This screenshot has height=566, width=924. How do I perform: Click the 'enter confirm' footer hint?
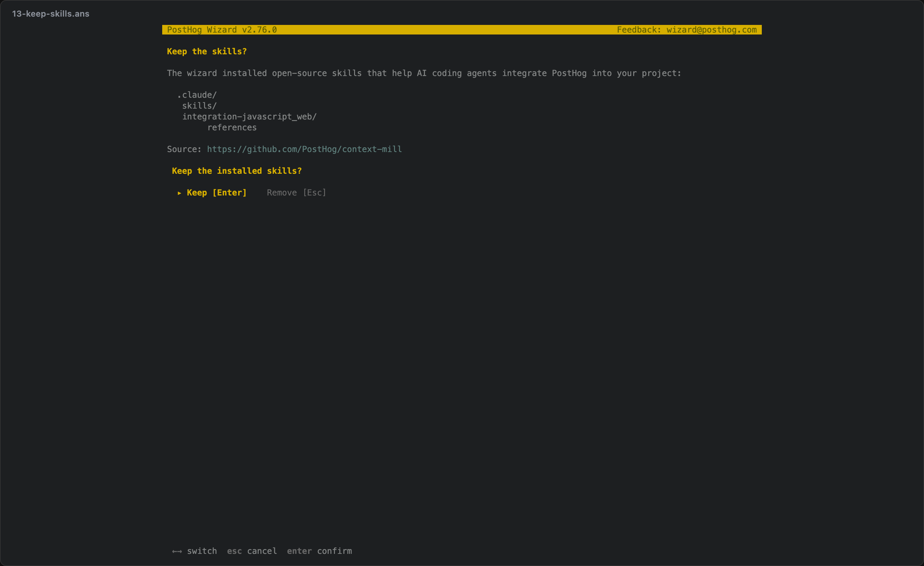[320, 551]
